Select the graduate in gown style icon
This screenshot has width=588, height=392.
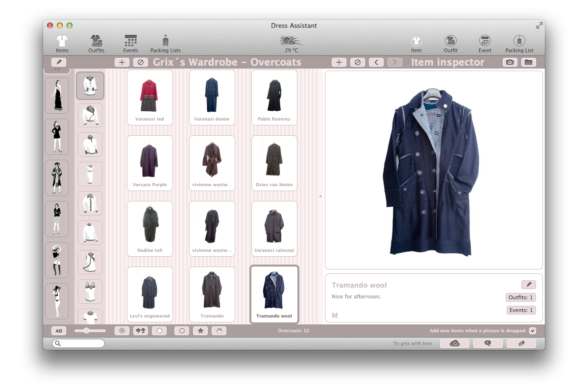coord(57,178)
